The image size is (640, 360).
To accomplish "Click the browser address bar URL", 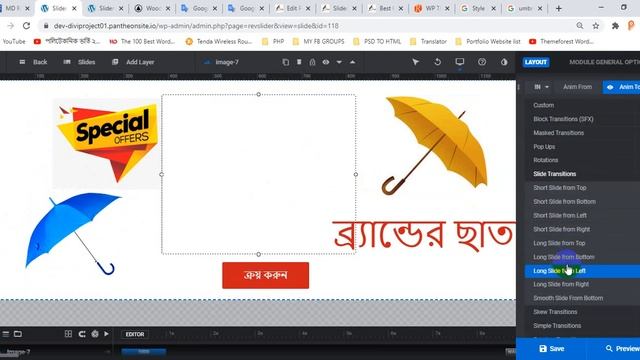I will 196,26.
